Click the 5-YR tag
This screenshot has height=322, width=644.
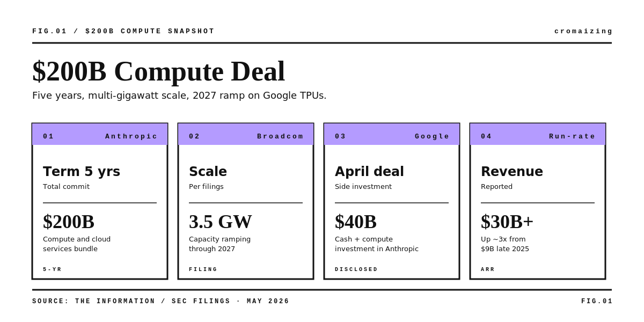pos(53,269)
